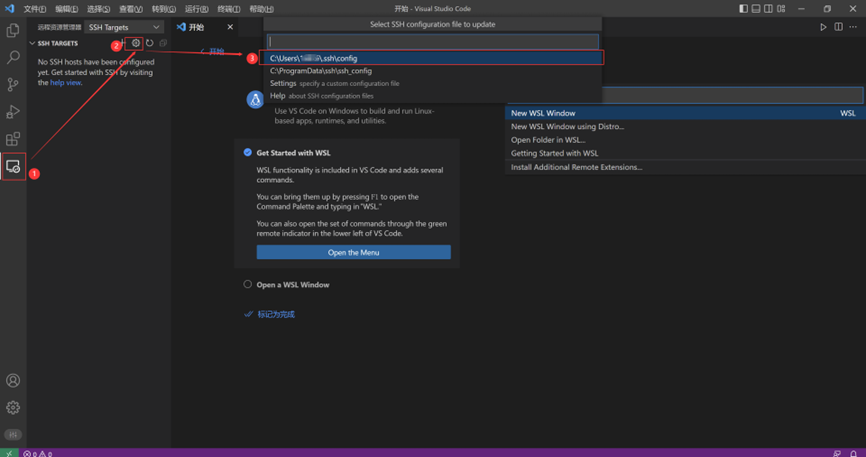The width and height of the screenshot is (866, 457).
Task: Click the run triangle icon in the editor toolbar
Action: pyautogui.click(x=823, y=27)
